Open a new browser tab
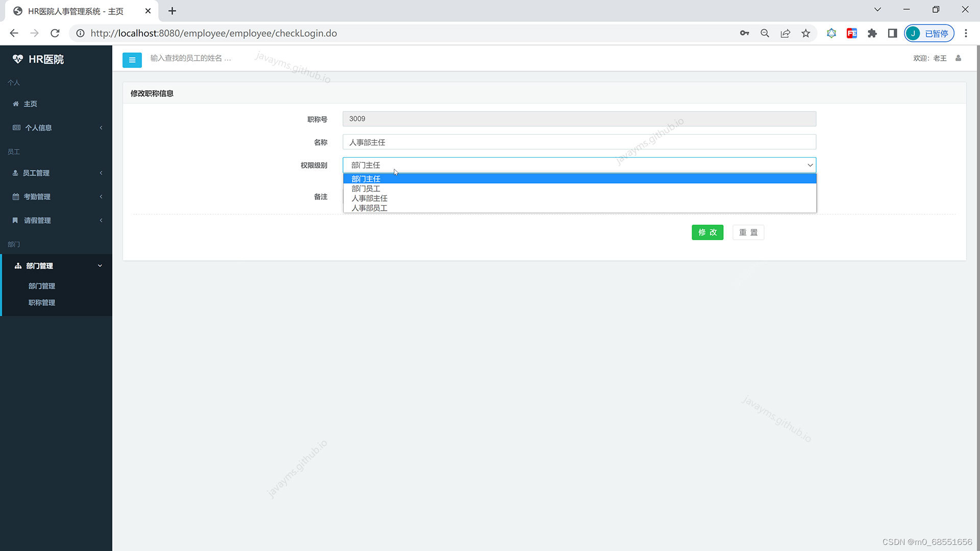Screen dimensions: 980x551 click(172, 11)
